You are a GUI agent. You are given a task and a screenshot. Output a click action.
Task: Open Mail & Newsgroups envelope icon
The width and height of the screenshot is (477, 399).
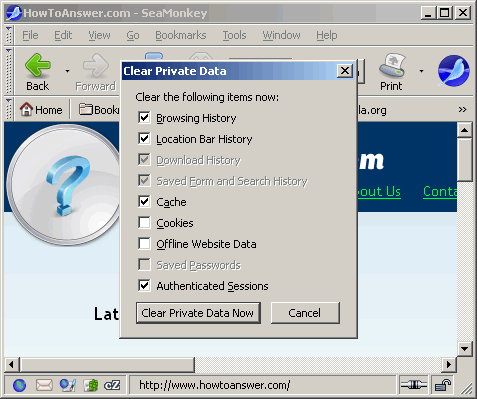tap(44, 385)
